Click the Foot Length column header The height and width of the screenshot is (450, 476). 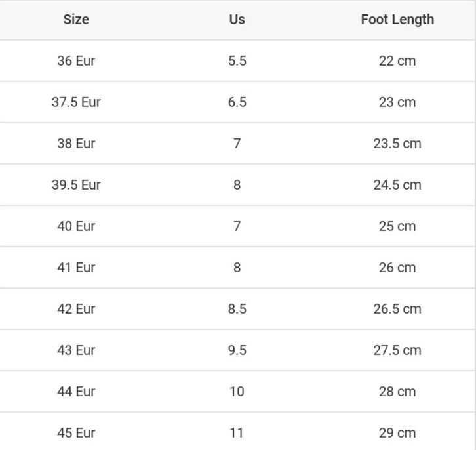(x=397, y=20)
